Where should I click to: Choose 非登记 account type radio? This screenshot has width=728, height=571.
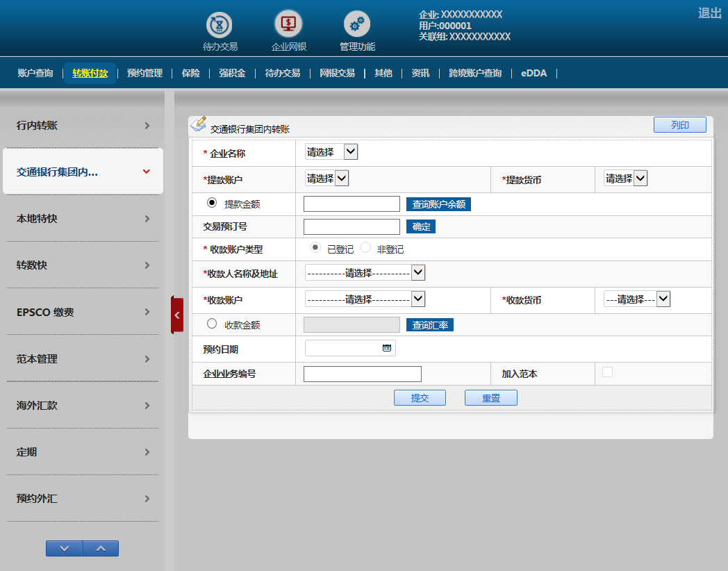(365, 248)
